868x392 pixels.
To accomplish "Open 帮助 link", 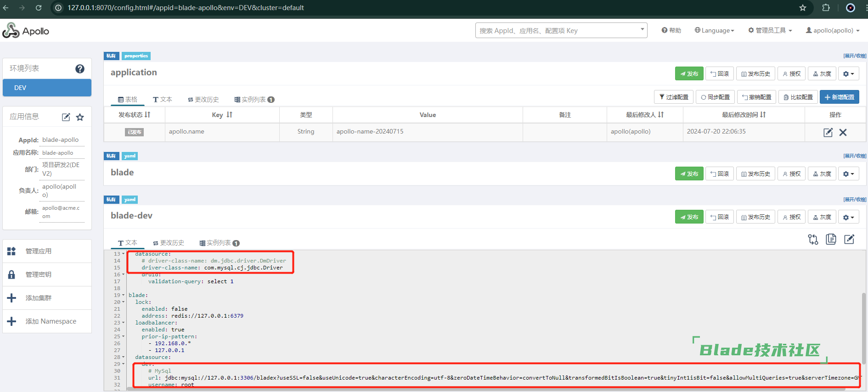I will pos(671,30).
